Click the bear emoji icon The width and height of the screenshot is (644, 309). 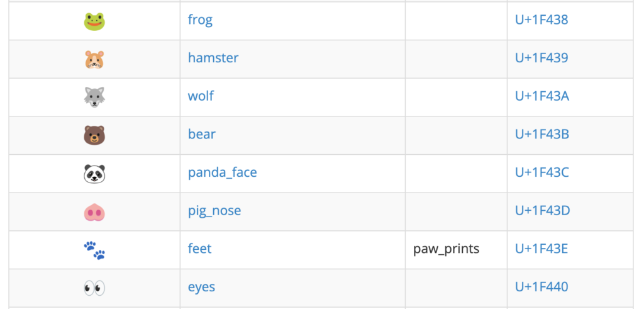click(94, 135)
